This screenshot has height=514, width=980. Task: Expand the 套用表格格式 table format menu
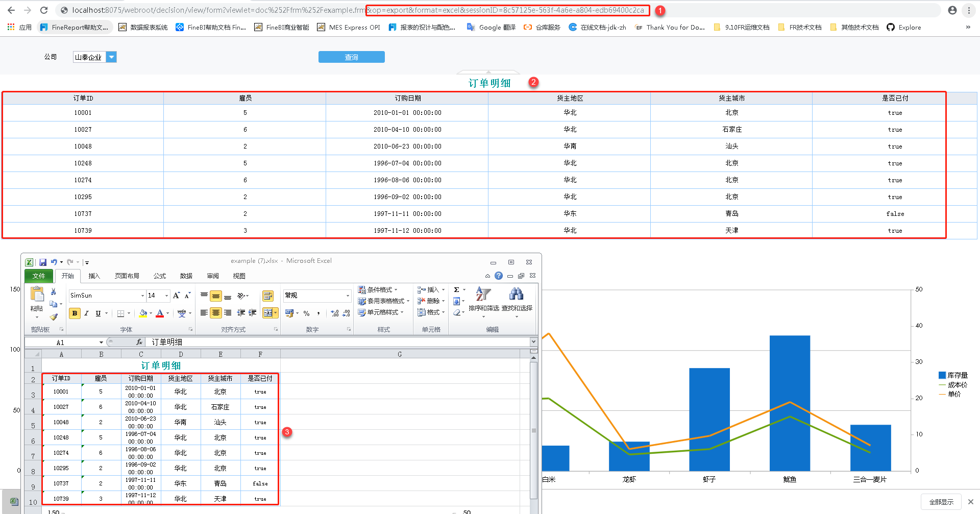pos(383,301)
